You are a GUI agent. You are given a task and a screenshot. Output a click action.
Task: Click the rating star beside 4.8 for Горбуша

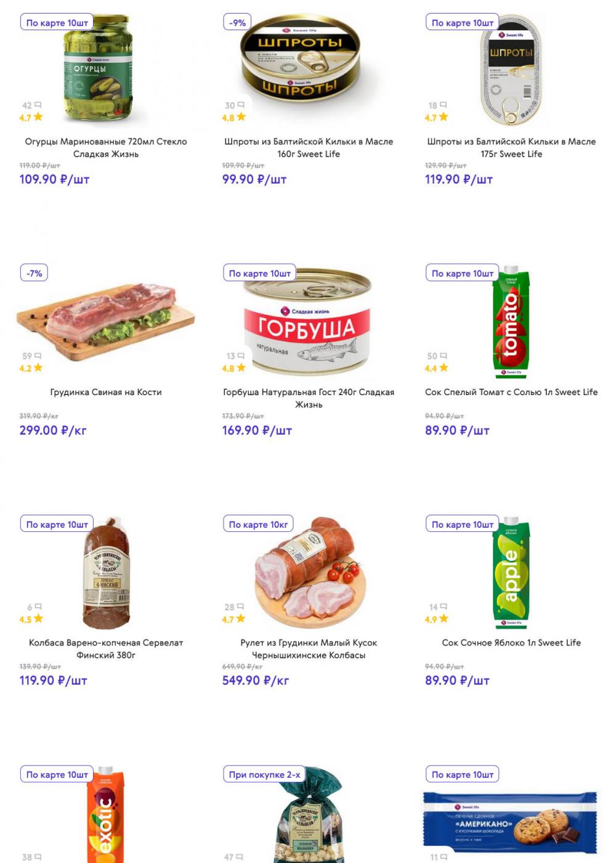(x=241, y=368)
